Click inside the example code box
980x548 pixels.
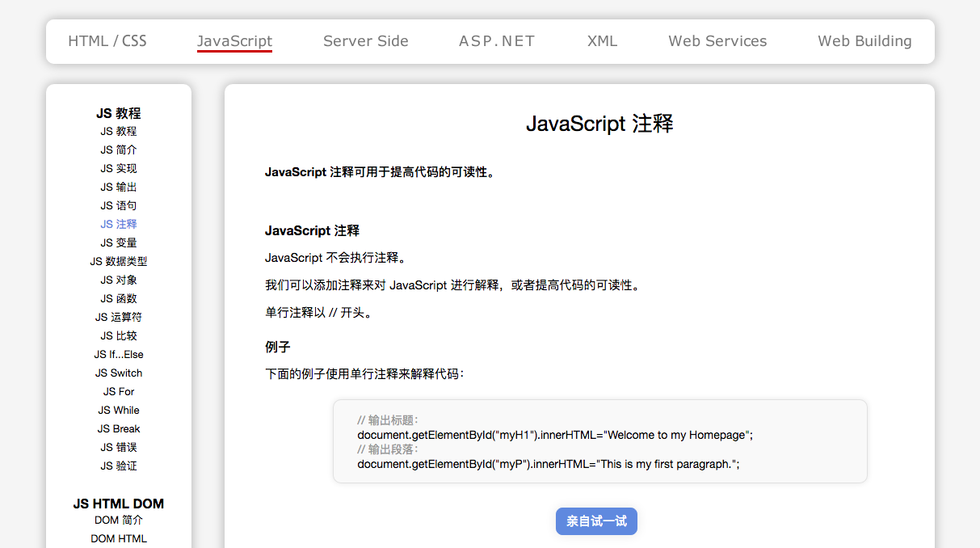coord(599,441)
